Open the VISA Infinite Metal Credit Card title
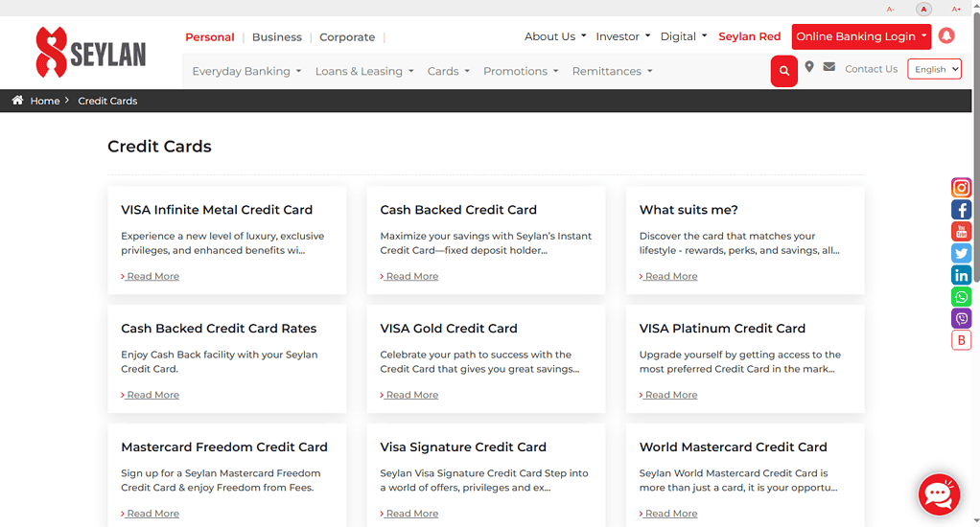 (x=217, y=210)
